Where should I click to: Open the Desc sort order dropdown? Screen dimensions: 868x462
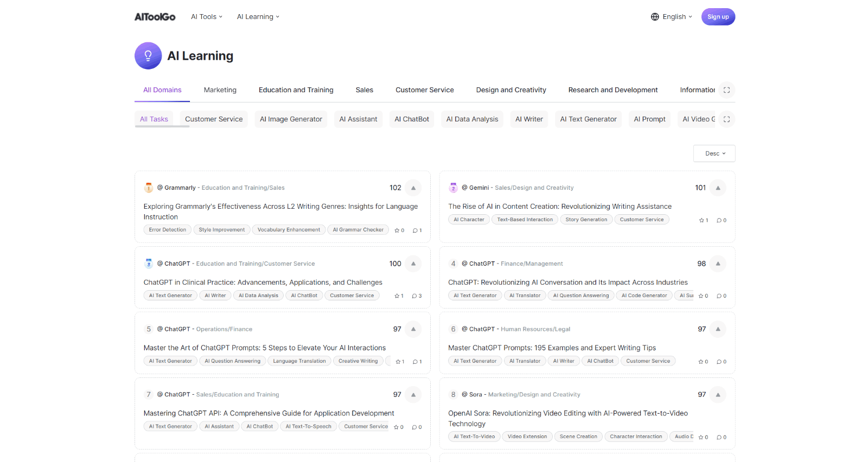click(714, 153)
